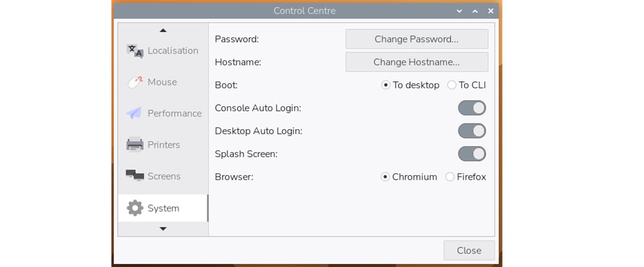Disable the Desktop Auto Login switch
The width and height of the screenshot is (644, 267).
(472, 131)
